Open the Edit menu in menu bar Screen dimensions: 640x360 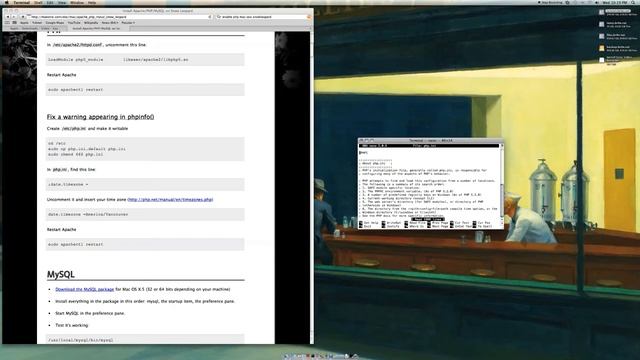(50, 2)
